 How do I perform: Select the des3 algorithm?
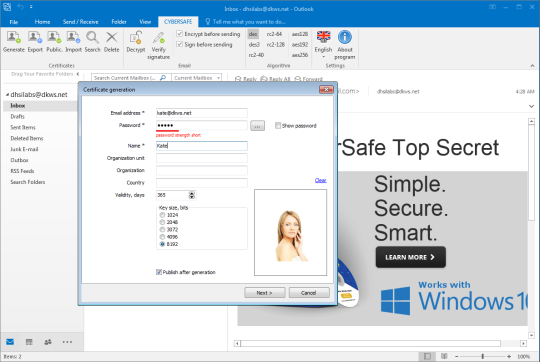254,44
